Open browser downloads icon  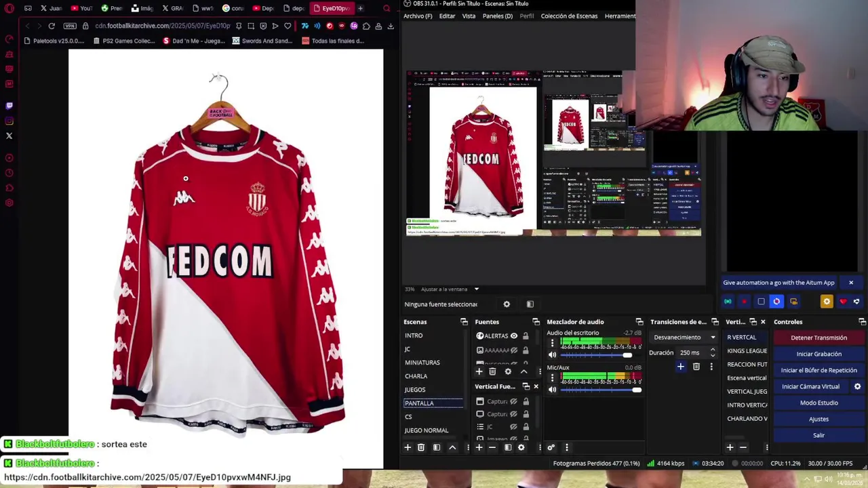pyautogui.click(x=391, y=26)
